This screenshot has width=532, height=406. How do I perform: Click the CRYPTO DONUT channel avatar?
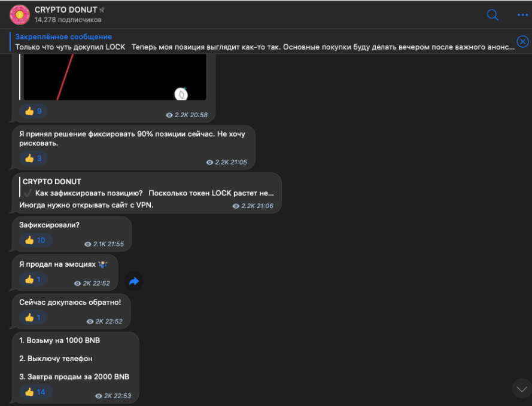pos(20,14)
